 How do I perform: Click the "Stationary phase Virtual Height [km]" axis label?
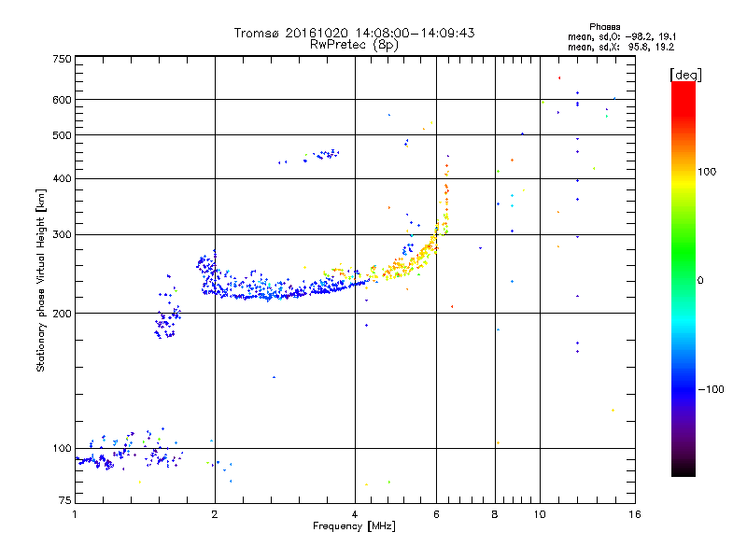pyautogui.click(x=41, y=280)
